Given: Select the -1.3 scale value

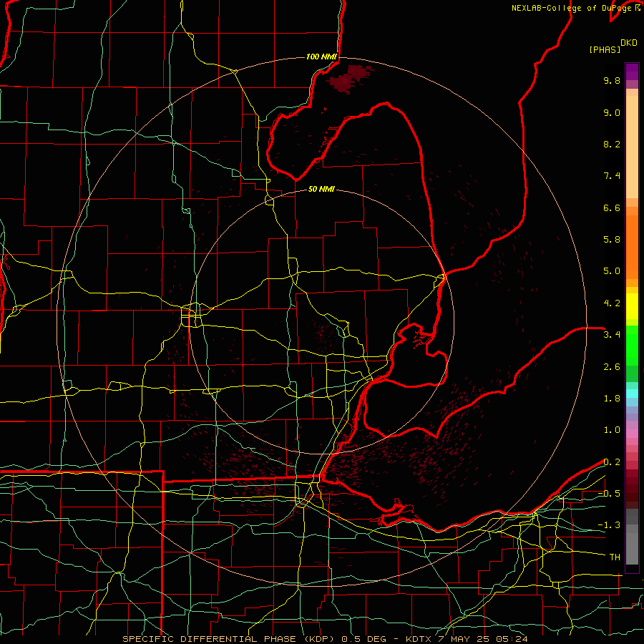Looking at the screenshot, I should point(609,525).
